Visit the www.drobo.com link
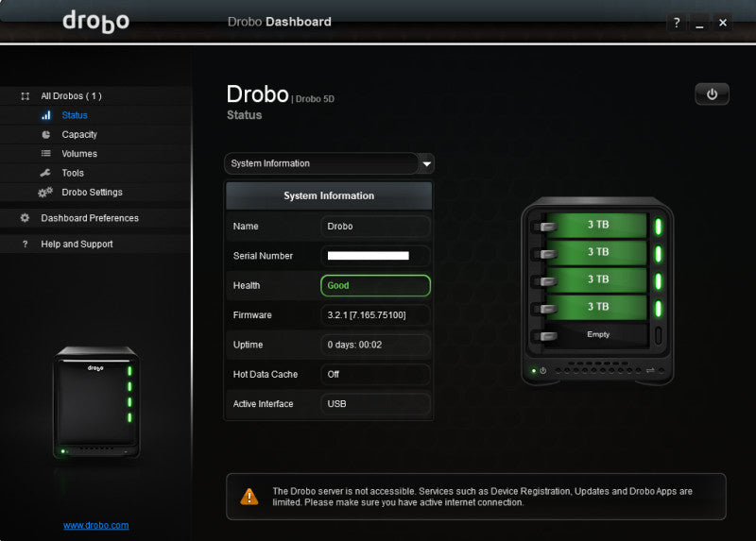 pos(96,525)
